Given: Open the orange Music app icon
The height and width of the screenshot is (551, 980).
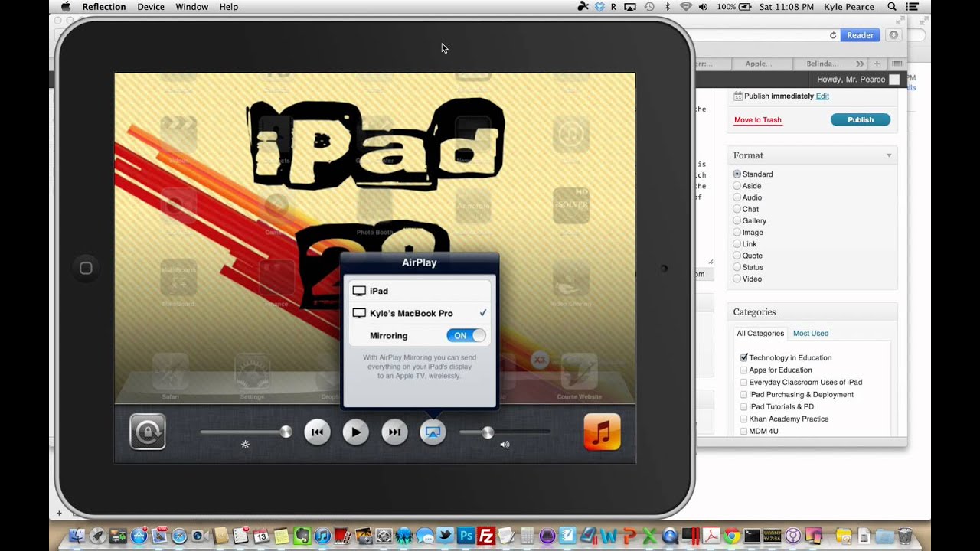Looking at the screenshot, I should 602,432.
